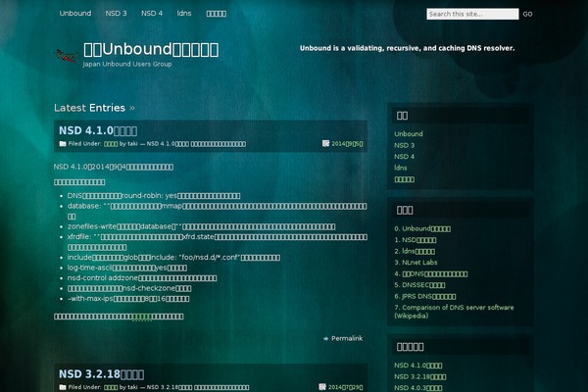Open recent post NSD 3.2.18 in sidebar
588x392 pixels.
420,376
